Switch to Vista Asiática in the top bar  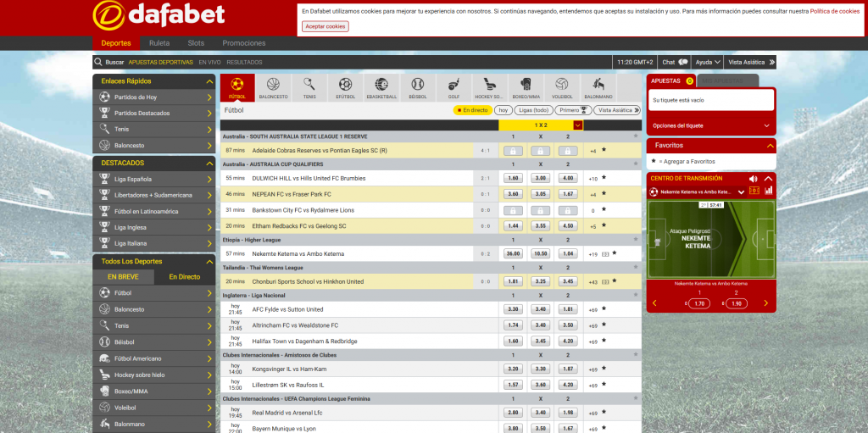pos(751,62)
